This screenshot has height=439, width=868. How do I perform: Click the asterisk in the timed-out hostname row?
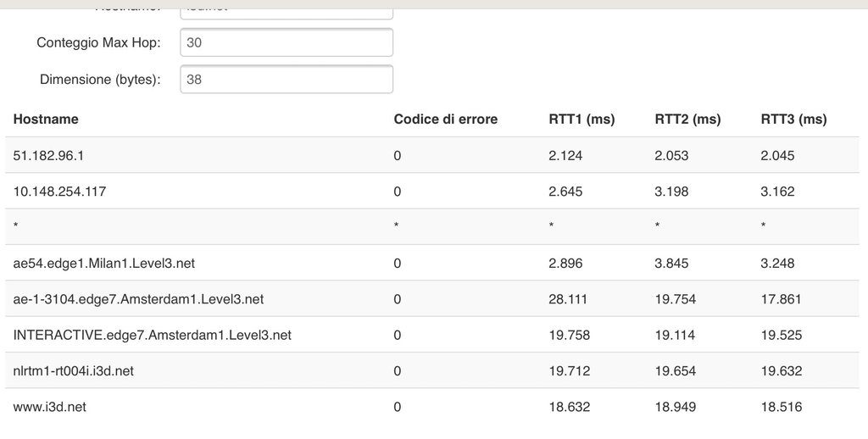(16, 228)
